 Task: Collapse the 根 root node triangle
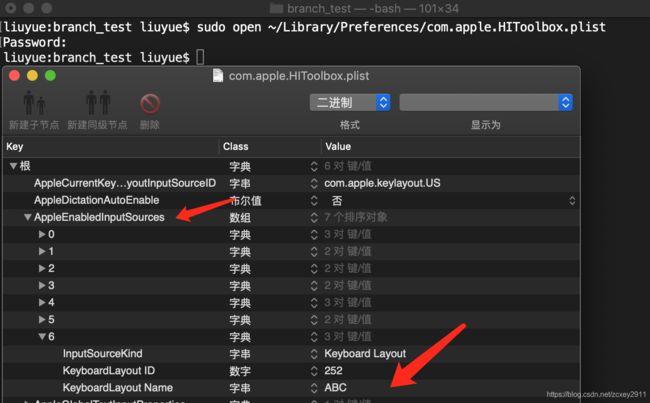point(13,166)
